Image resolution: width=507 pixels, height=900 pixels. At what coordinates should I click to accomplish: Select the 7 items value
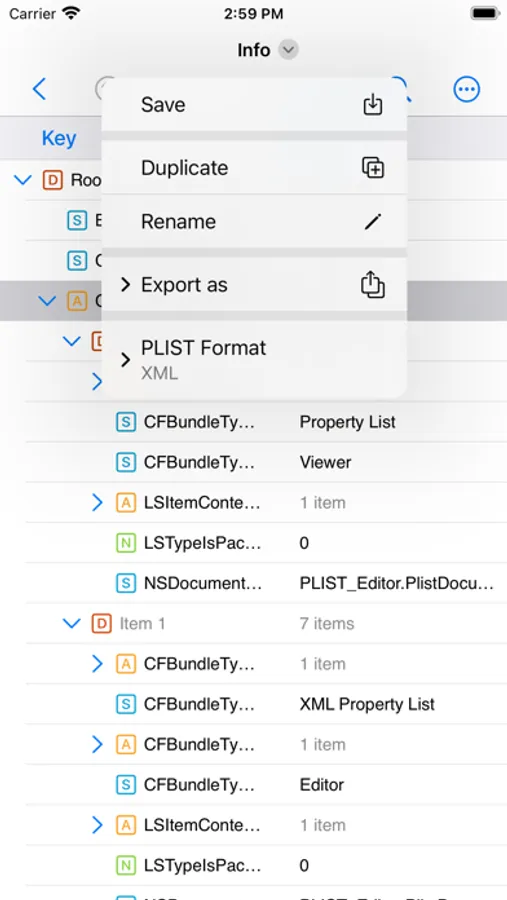click(x=327, y=623)
